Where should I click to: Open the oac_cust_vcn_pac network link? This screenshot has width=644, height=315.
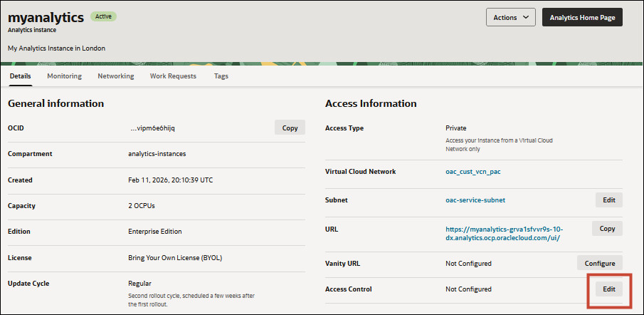coord(475,172)
